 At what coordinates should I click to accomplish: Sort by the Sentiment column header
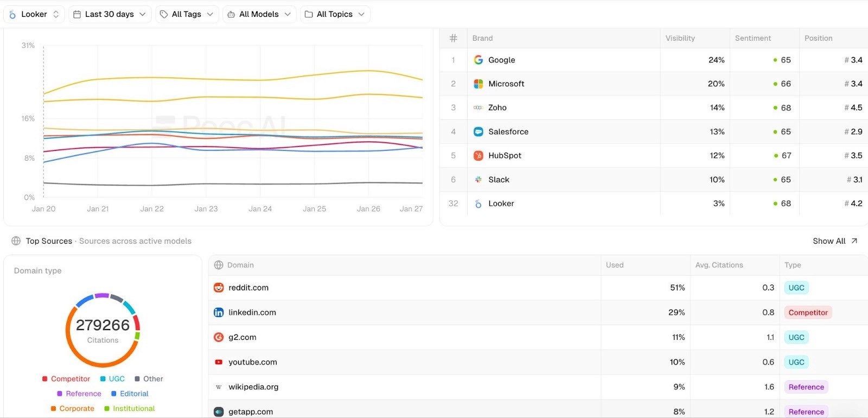[753, 38]
